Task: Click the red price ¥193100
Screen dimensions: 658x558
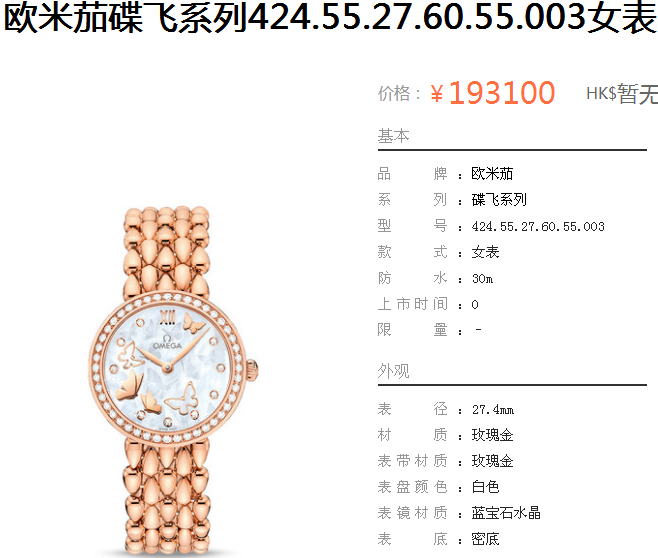Action: pos(493,93)
